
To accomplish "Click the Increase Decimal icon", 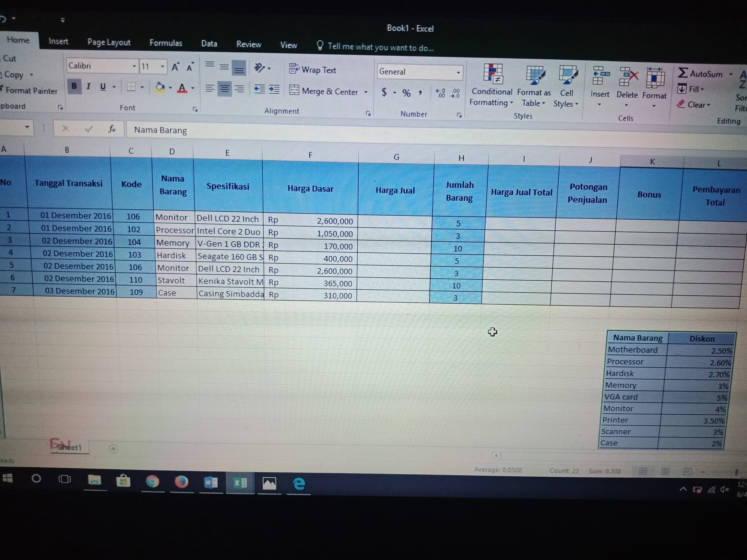I will pyautogui.click(x=440, y=93).
